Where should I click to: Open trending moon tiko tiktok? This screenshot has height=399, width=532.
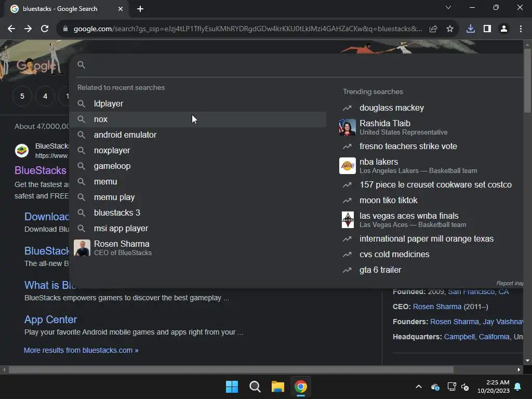tap(429, 200)
